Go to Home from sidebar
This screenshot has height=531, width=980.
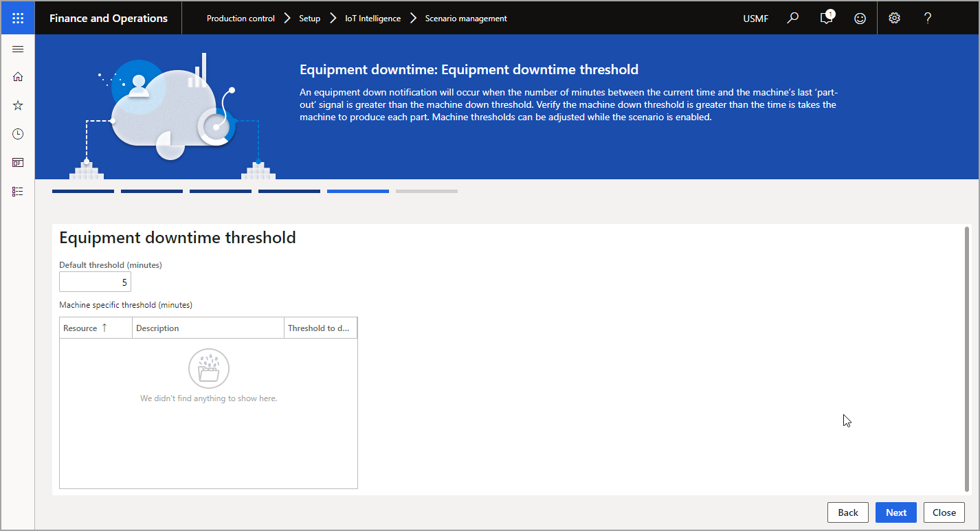(x=18, y=77)
